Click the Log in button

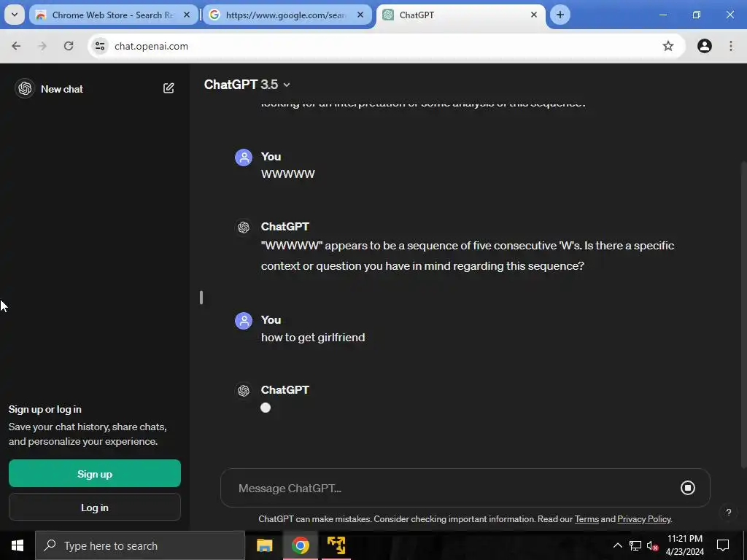point(95,507)
